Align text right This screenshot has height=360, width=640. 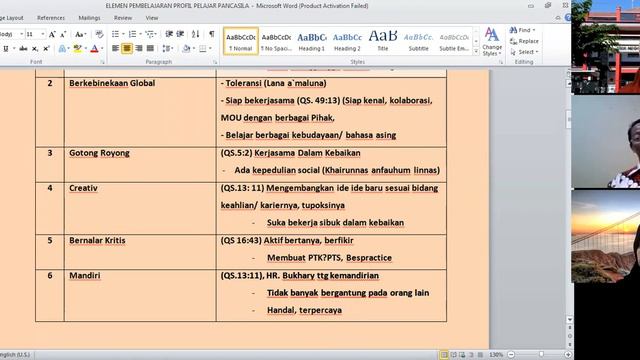pos(139,49)
